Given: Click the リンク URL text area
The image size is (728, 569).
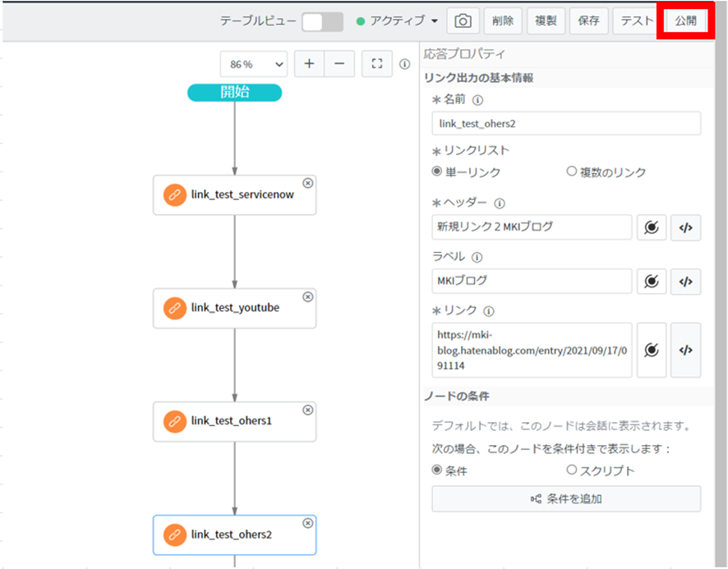Looking at the screenshot, I should pos(532,350).
